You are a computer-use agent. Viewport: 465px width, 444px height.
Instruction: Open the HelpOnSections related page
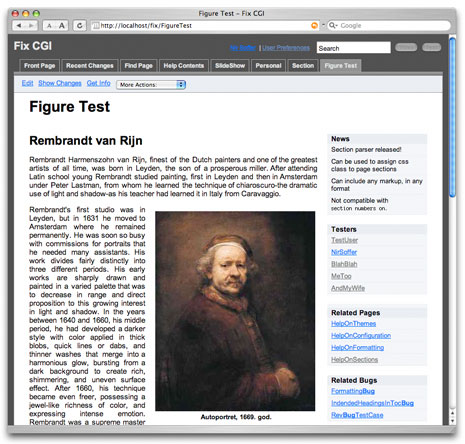pos(354,359)
